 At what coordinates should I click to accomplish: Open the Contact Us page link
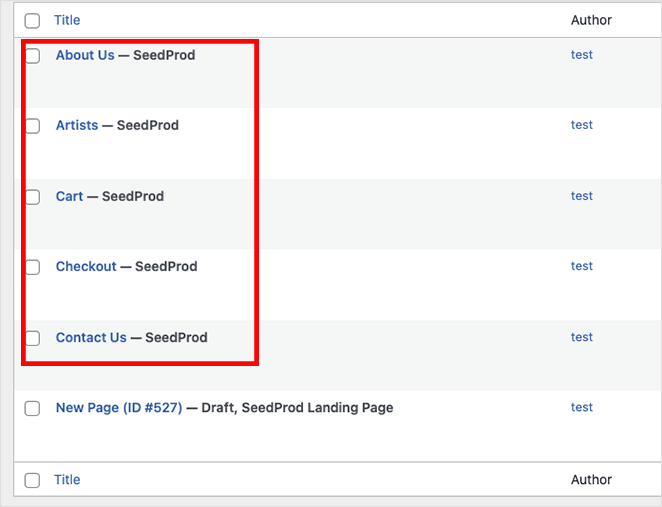91,337
